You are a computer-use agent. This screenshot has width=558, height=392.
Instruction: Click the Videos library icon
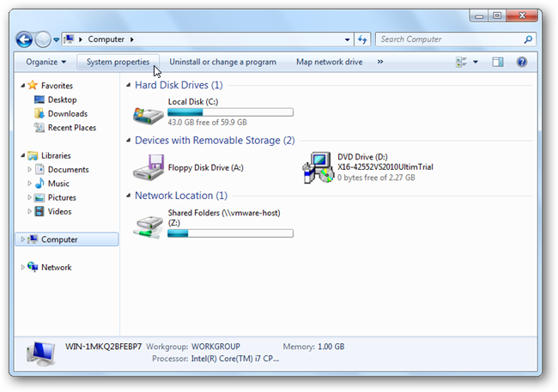(39, 211)
